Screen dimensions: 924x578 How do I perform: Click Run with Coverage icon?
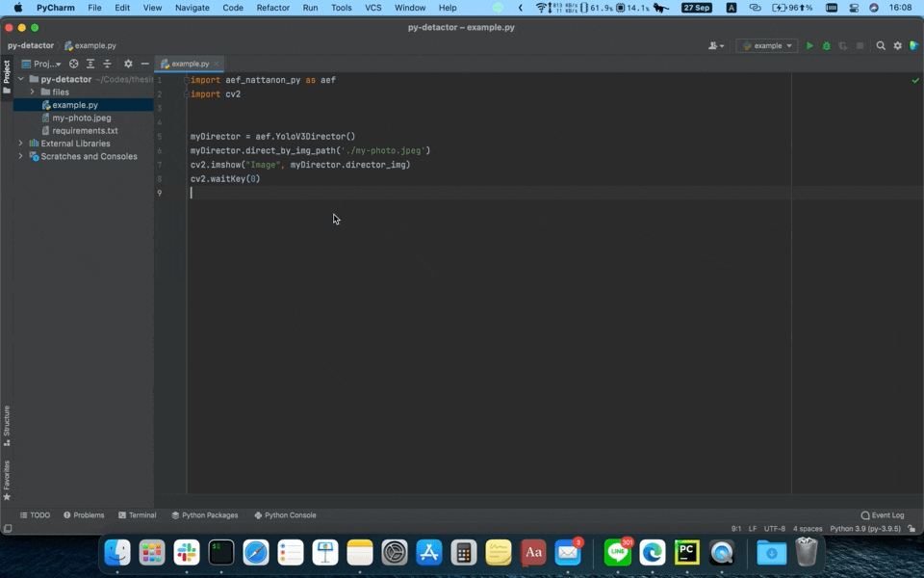(843, 45)
